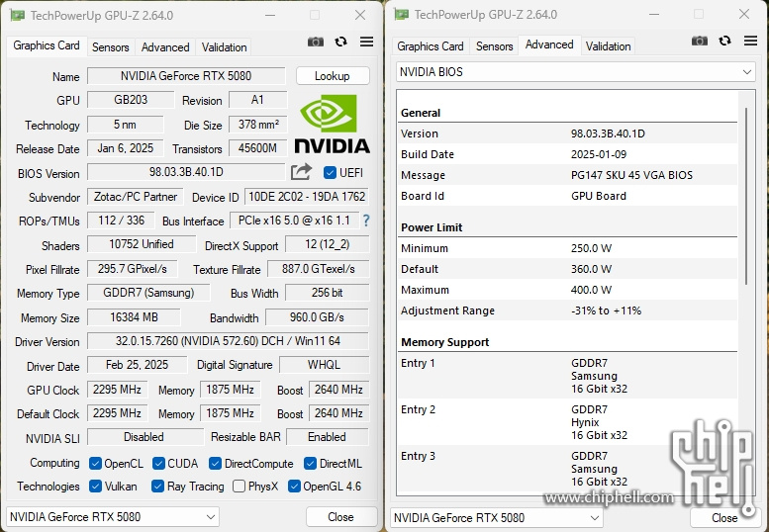Screen dimensions: 769x532
Task: Toggle the UEFI checkbox
Action: (x=330, y=172)
